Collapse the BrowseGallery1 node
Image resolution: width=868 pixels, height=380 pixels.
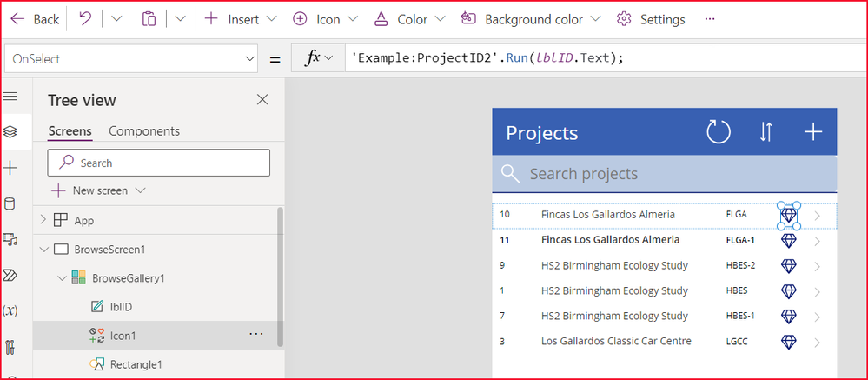[62, 278]
